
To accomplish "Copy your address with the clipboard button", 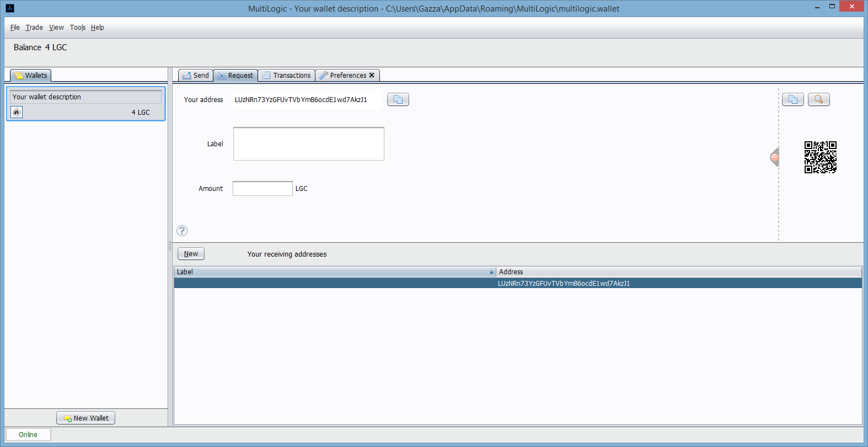I will 398,99.
